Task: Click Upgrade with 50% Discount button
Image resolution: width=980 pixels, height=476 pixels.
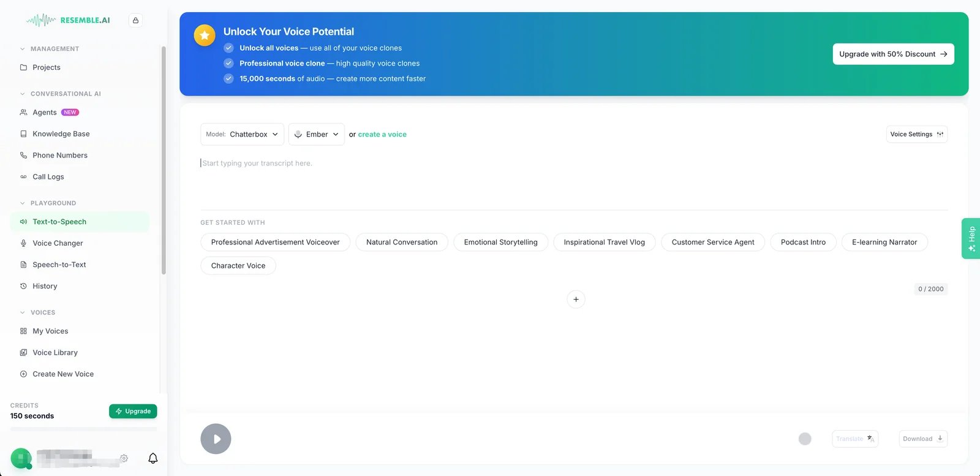Action: tap(892, 54)
